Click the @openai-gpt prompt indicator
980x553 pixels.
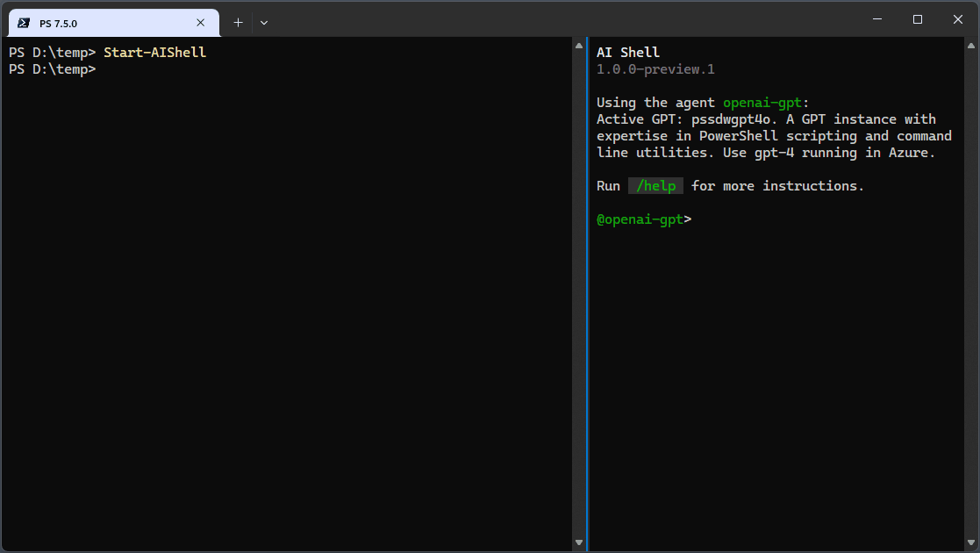click(x=640, y=219)
